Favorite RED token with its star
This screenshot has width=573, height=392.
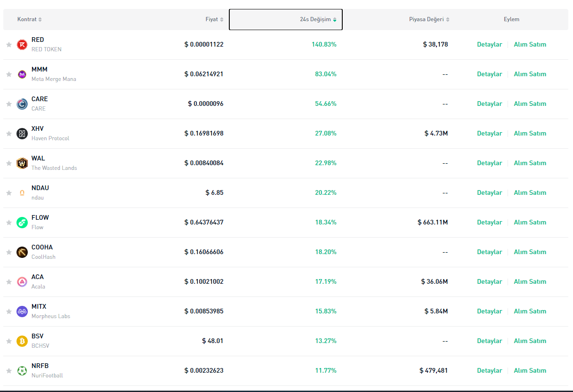(9, 45)
